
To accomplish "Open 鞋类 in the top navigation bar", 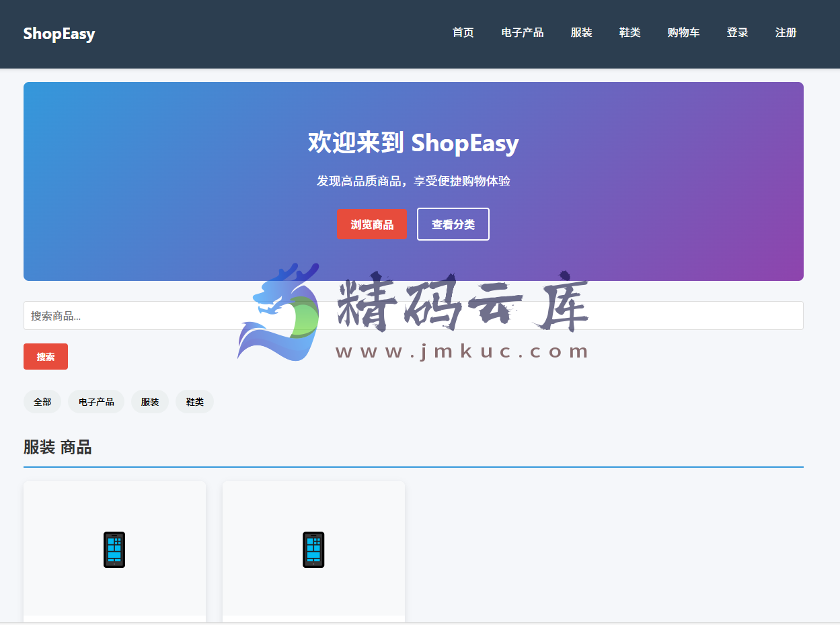I will pos(630,32).
